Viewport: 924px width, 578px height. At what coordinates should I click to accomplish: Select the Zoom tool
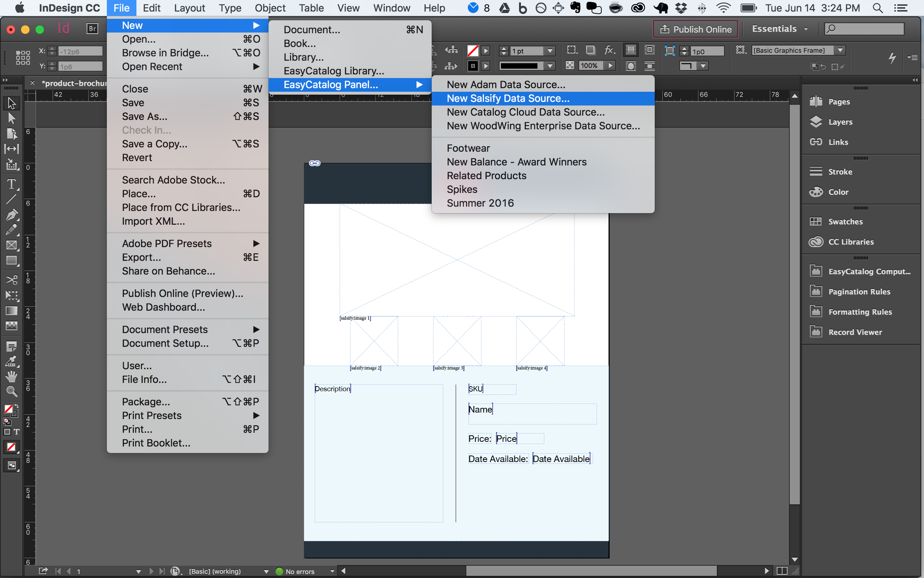[x=12, y=391]
